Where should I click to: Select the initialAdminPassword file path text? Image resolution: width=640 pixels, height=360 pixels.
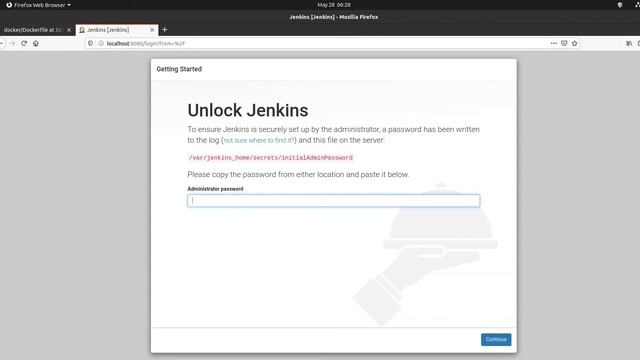tap(270, 158)
